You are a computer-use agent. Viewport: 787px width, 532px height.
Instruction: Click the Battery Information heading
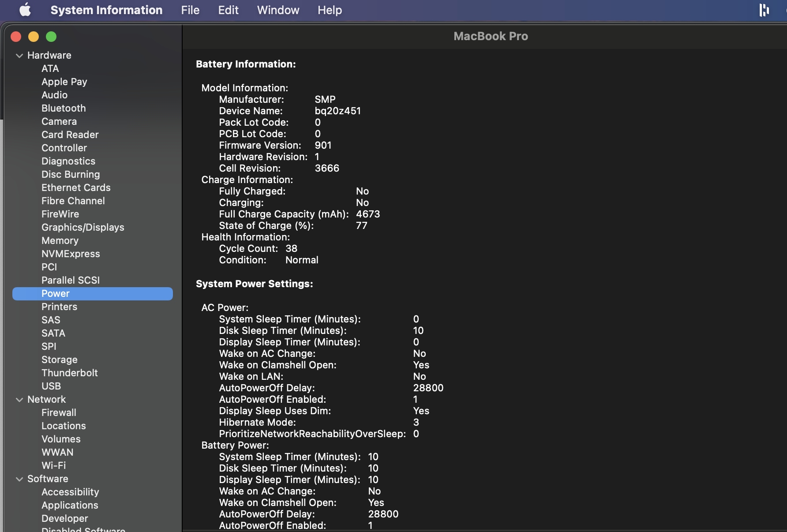coord(246,64)
